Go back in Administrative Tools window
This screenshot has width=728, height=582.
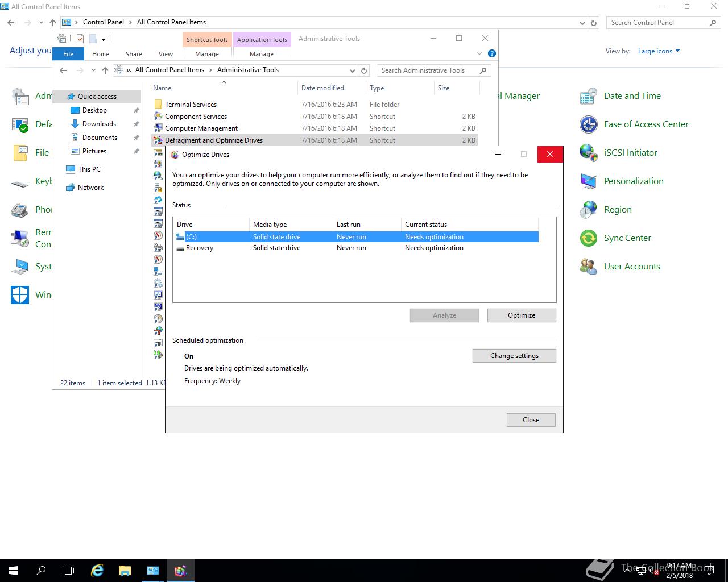[x=63, y=70]
